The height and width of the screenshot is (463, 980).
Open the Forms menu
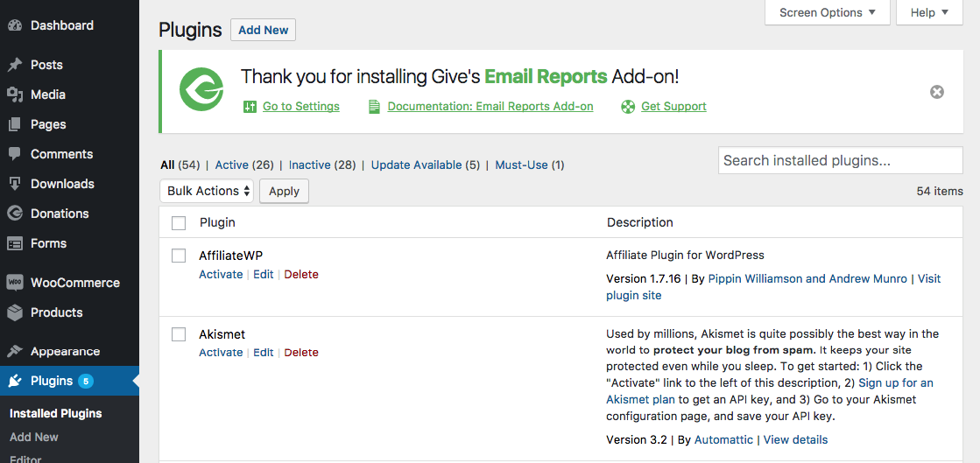[x=48, y=243]
